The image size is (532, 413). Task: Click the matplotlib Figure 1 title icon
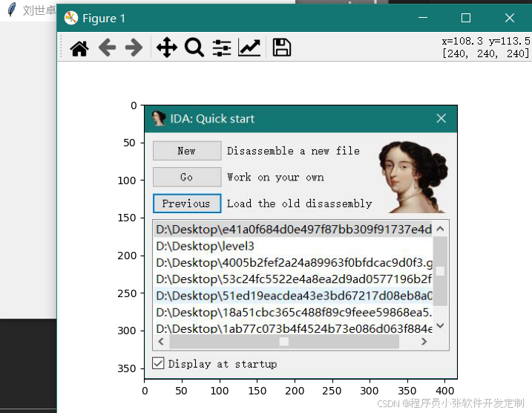pos(71,18)
